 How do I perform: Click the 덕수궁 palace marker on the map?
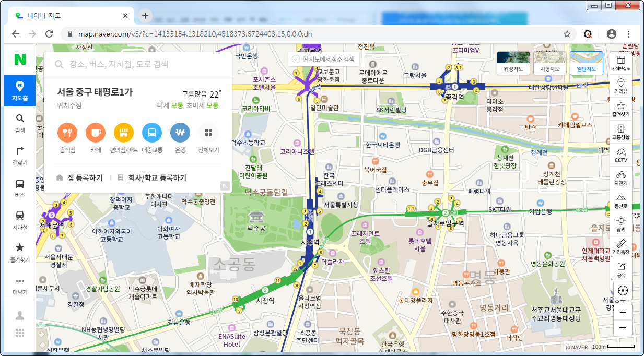[x=256, y=217]
